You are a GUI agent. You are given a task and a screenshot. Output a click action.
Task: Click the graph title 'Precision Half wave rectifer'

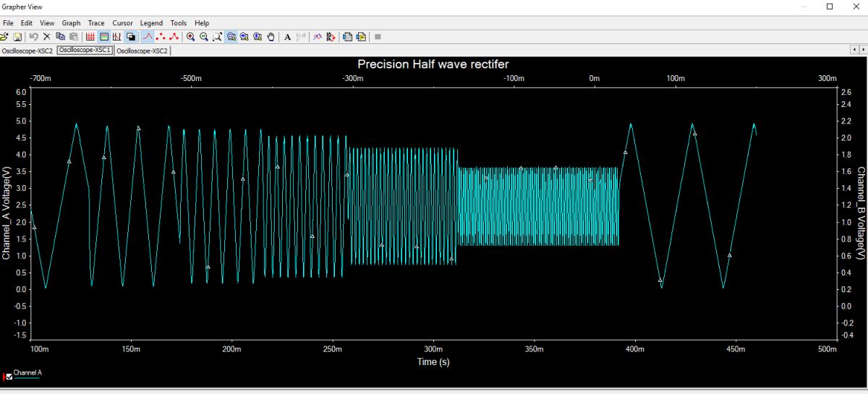pyautogui.click(x=433, y=64)
